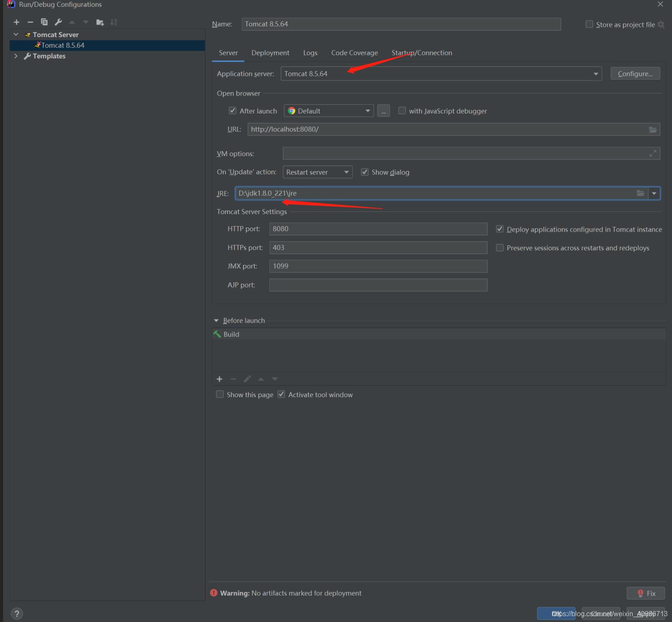
Task: Click the help question mark button
Action: [17, 613]
